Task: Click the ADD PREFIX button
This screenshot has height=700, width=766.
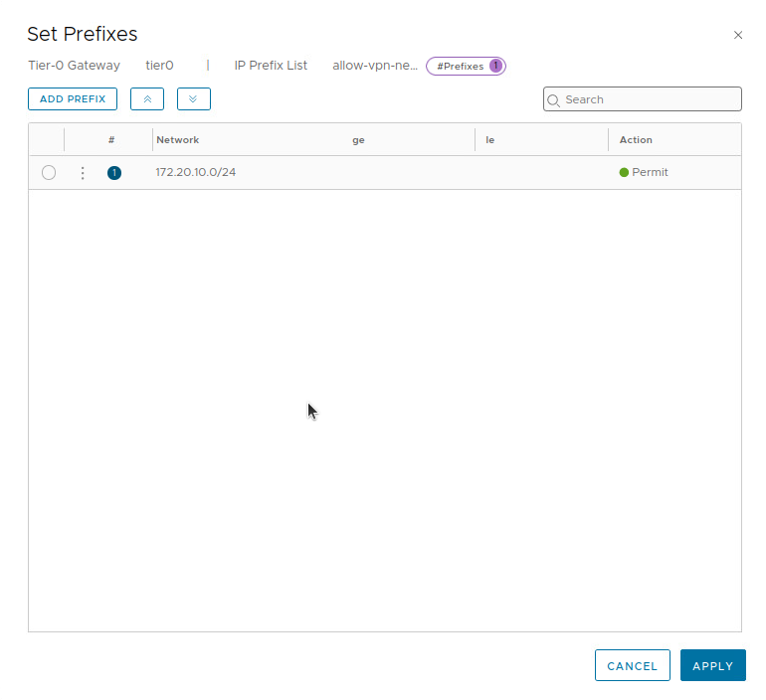Action: click(73, 99)
